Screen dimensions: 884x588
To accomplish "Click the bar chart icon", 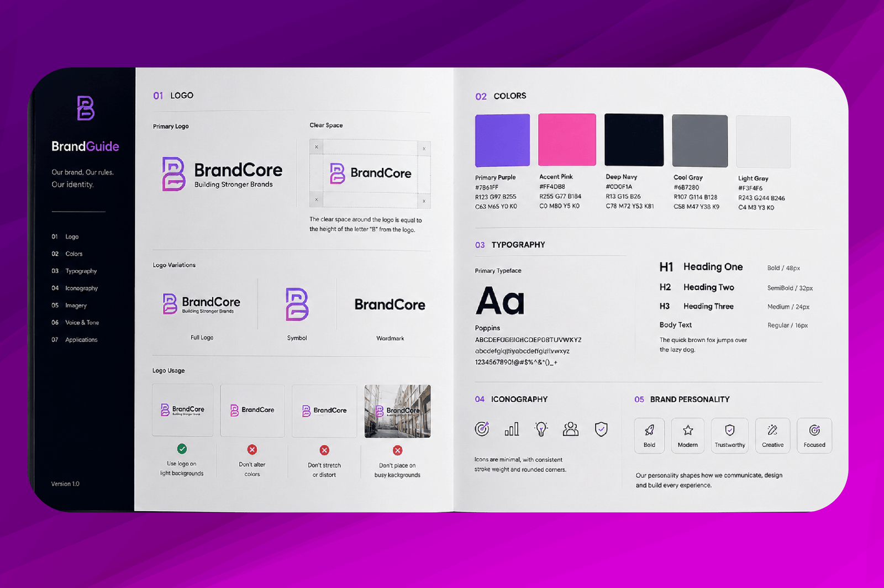I will [512, 429].
